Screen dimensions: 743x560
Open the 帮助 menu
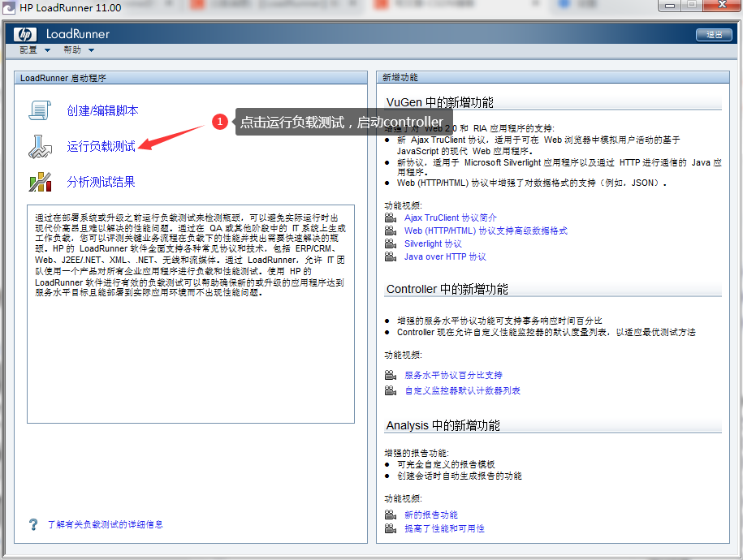72,50
